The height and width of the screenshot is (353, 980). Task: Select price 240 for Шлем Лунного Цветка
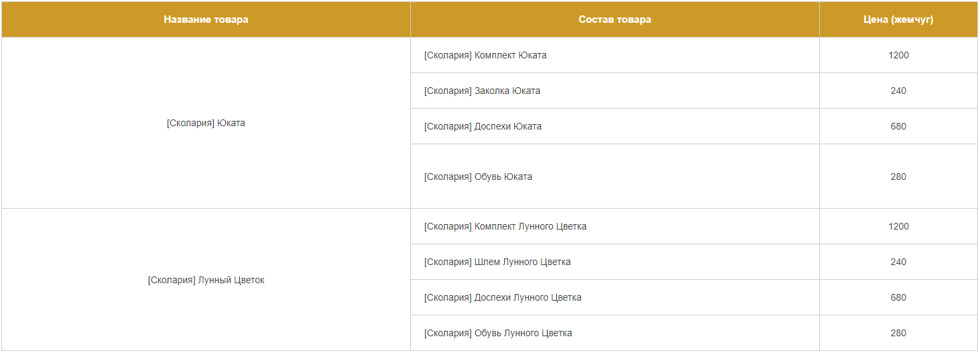898,262
